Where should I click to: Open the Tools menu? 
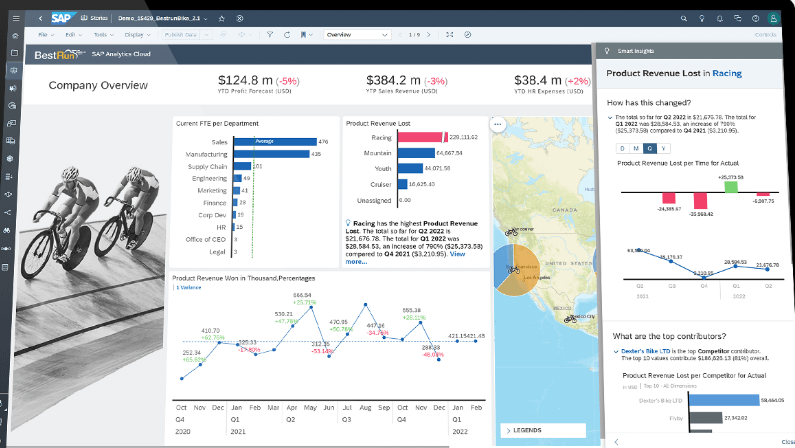[103, 34]
